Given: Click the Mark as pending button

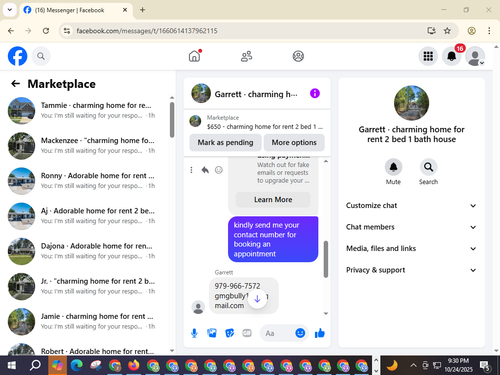Looking at the screenshot, I should point(225,143).
